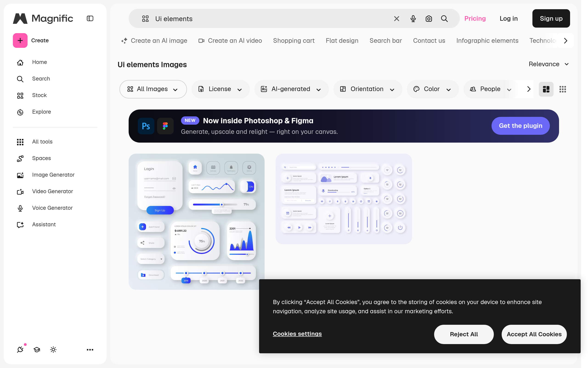
Task: Click the search category grid icon
Action: (x=145, y=18)
